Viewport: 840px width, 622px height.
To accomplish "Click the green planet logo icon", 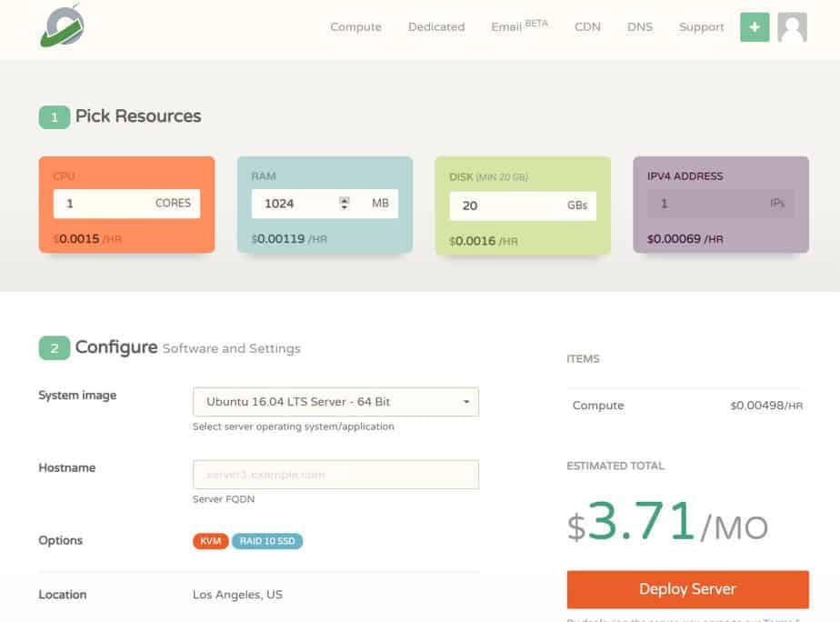I will [62, 26].
